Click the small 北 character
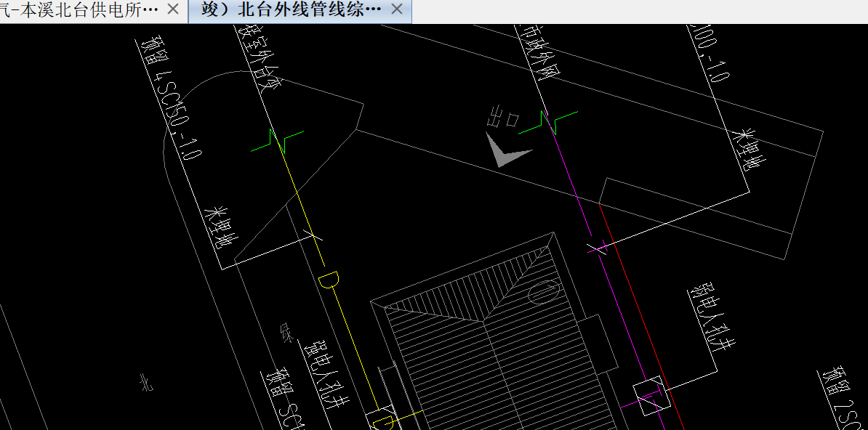The image size is (868, 430). 146,382
